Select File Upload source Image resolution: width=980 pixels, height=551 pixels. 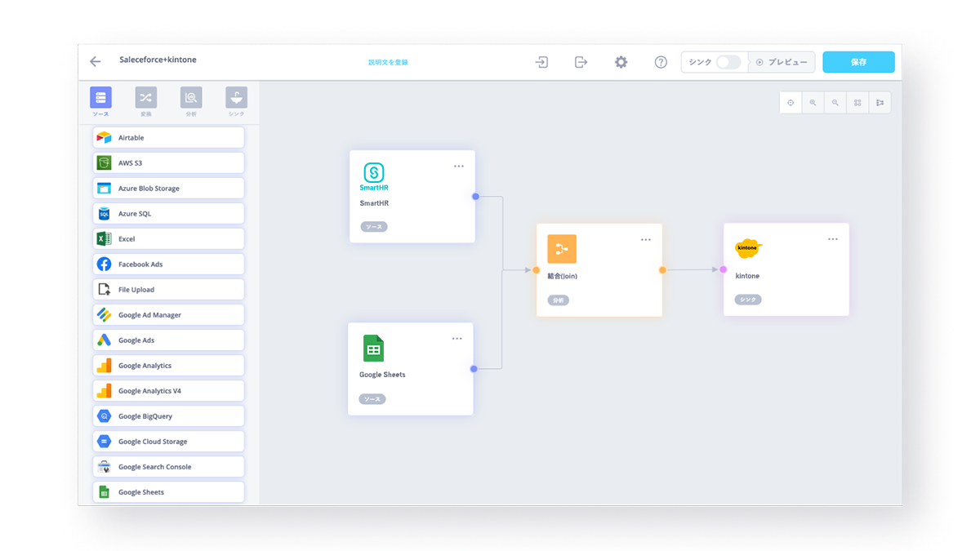pos(168,289)
